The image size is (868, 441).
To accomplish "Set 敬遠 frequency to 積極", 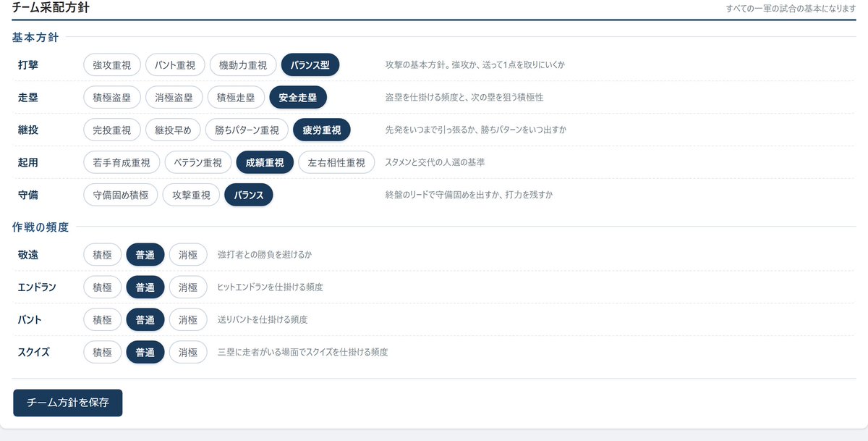I will (x=103, y=254).
